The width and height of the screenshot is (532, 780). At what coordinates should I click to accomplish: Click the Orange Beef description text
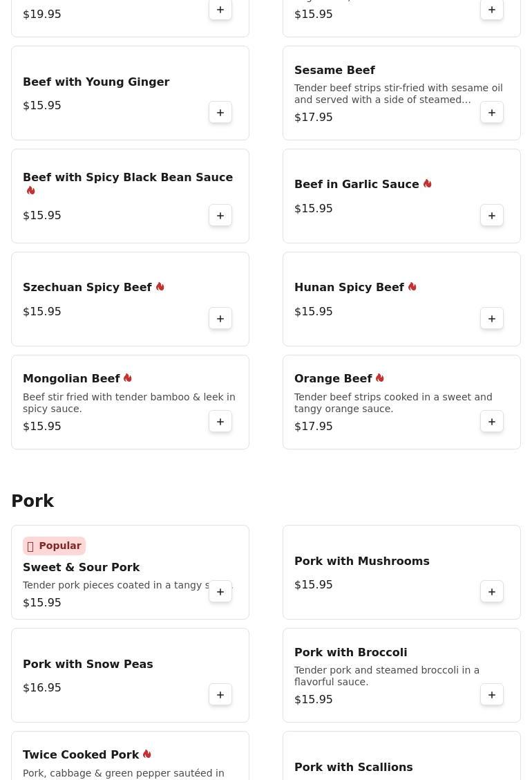393,402
